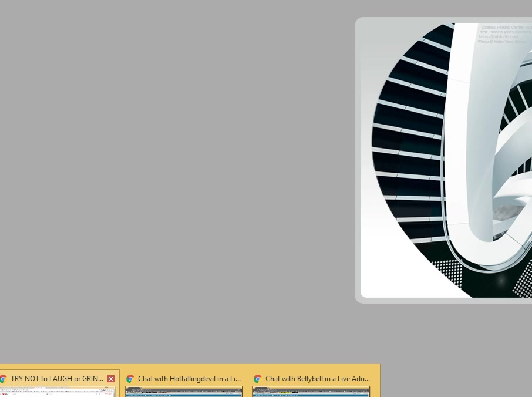Click Chrome icon on TRY NOT to LAUGH preview
Screen dimensions: 532x397
[3, 379]
